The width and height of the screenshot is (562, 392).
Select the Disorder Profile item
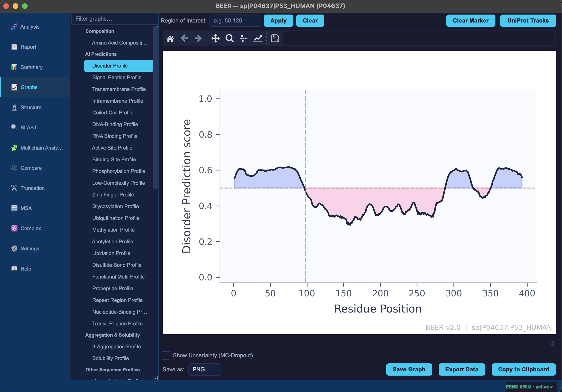click(119, 66)
